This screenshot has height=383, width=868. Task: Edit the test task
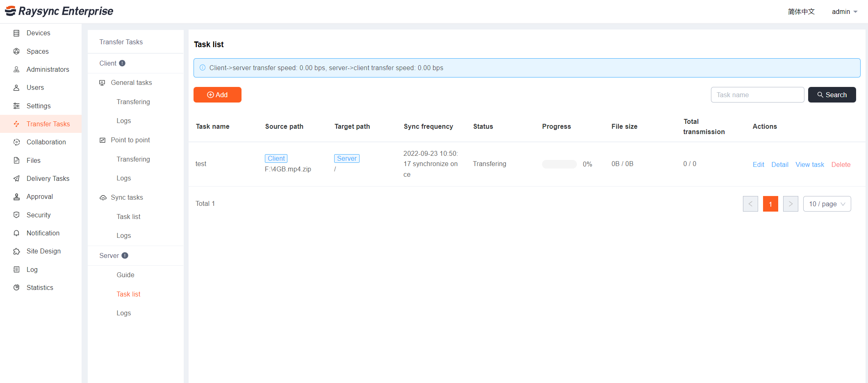[759, 164]
